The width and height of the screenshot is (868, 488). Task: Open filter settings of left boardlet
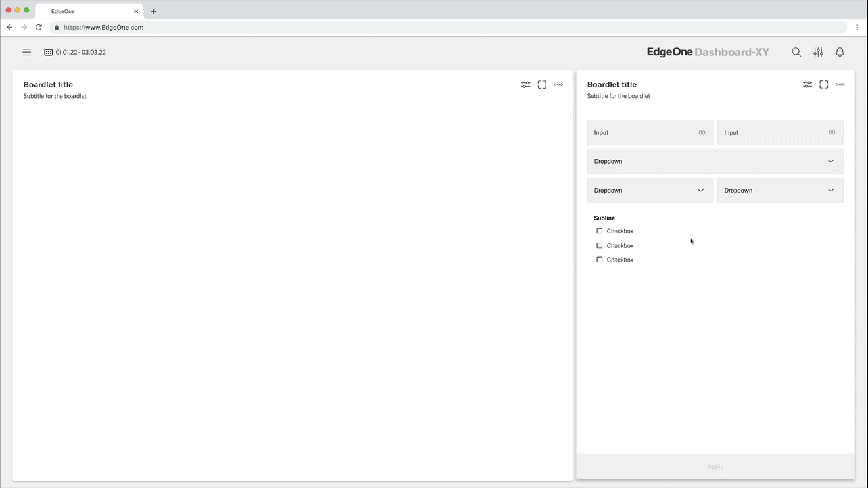(x=525, y=85)
